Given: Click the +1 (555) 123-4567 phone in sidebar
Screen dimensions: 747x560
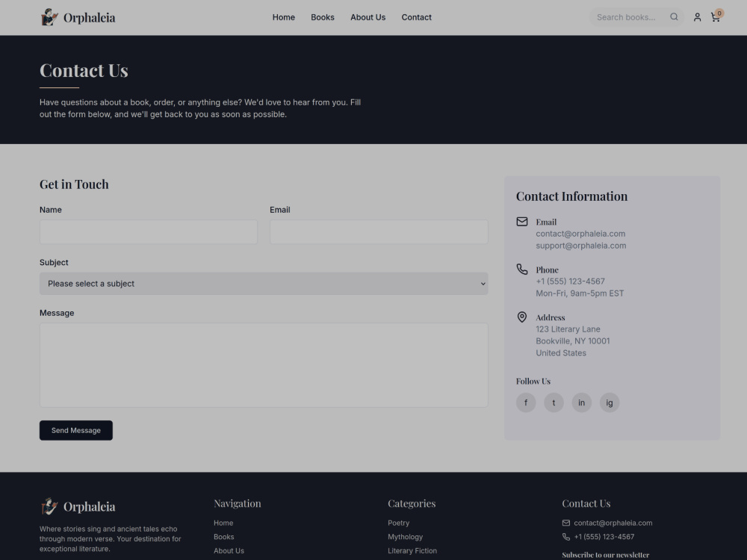Looking at the screenshot, I should (570, 281).
